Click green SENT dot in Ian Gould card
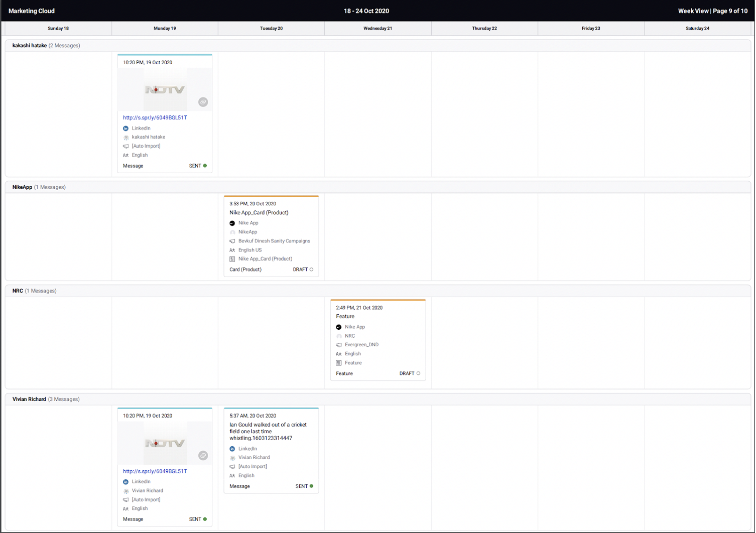 pyautogui.click(x=311, y=486)
